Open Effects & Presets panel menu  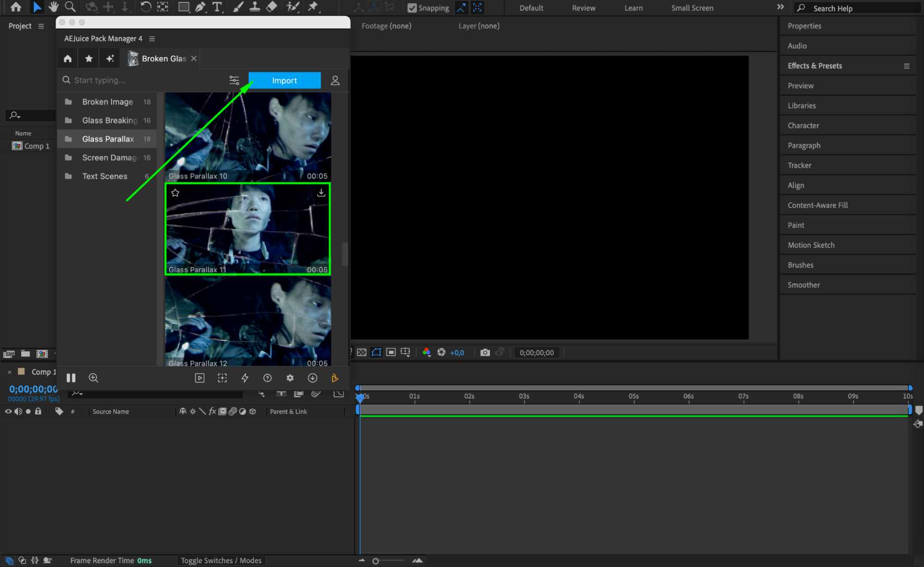(x=906, y=66)
